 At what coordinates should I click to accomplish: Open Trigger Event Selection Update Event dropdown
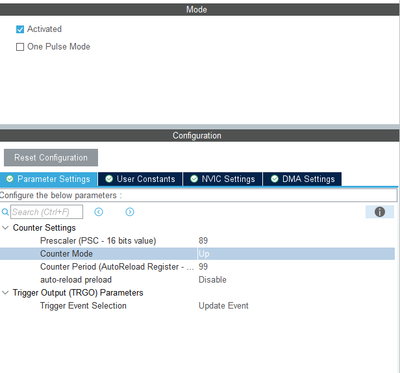tap(224, 306)
